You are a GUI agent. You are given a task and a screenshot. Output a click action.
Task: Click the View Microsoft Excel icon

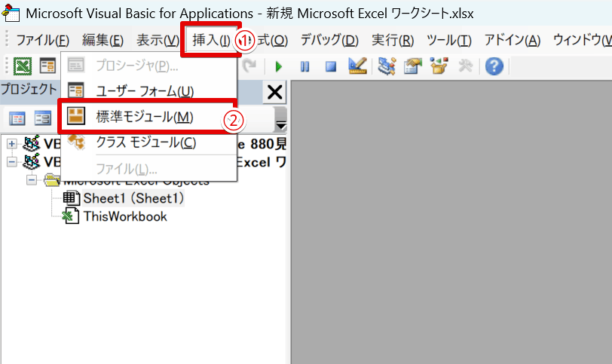[x=23, y=67]
